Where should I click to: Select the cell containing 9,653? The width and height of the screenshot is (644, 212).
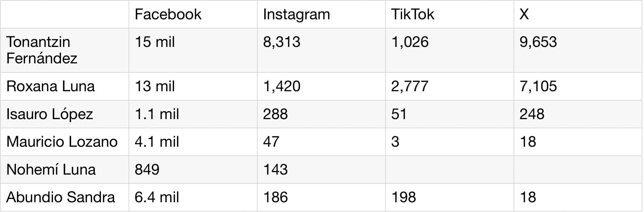(578, 50)
